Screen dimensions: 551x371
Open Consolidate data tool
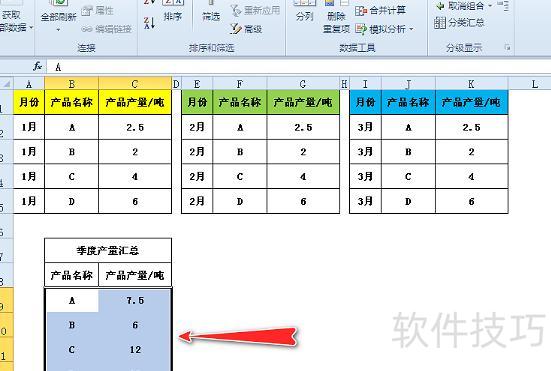point(380,11)
